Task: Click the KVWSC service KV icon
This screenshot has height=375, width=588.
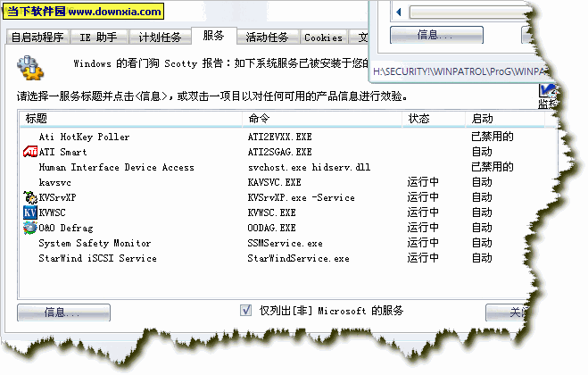Action: [30, 212]
